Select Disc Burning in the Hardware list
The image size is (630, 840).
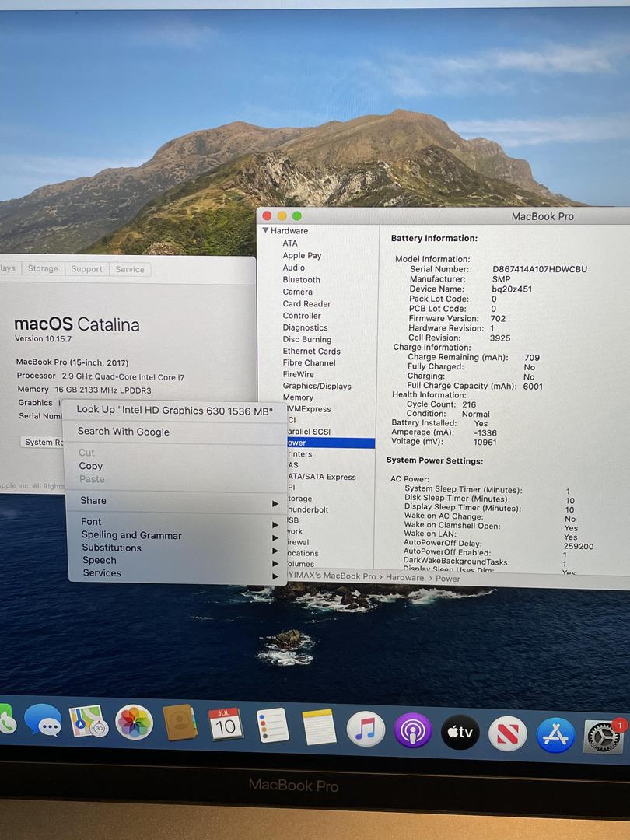click(x=307, y=339)
